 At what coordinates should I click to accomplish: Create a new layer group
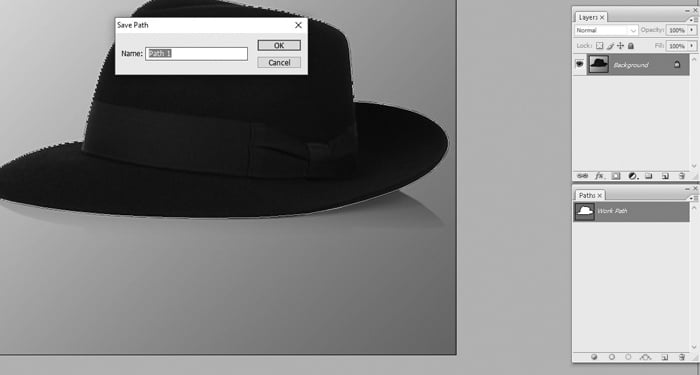tap(649, 176)
